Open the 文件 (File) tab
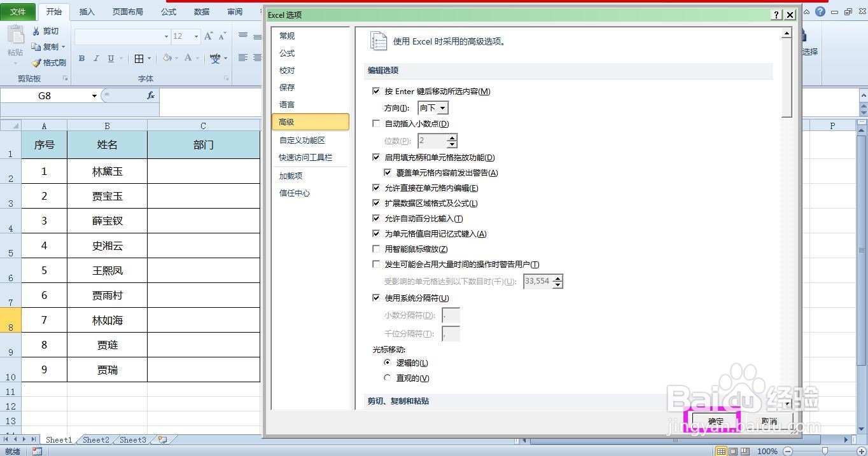 pyautogui.click(x=18, y=12)
